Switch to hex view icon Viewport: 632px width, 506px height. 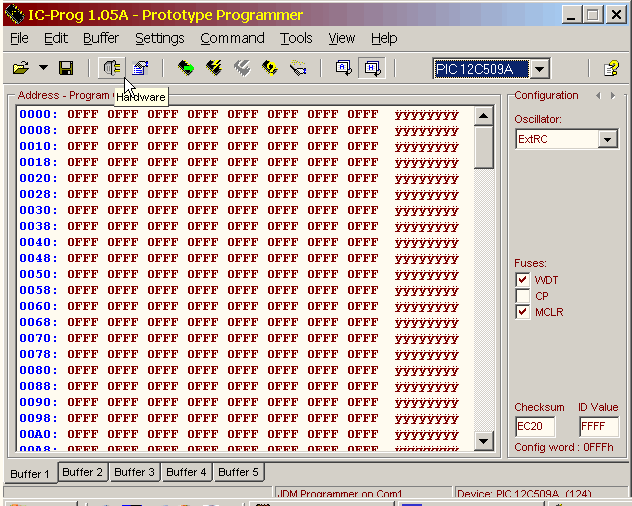[x=372, y=68]
